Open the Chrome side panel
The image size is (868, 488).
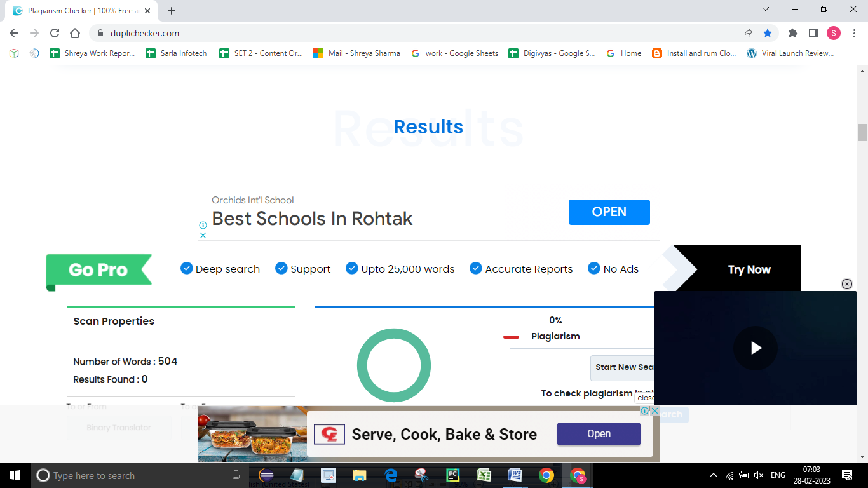[x=813, y=33]
